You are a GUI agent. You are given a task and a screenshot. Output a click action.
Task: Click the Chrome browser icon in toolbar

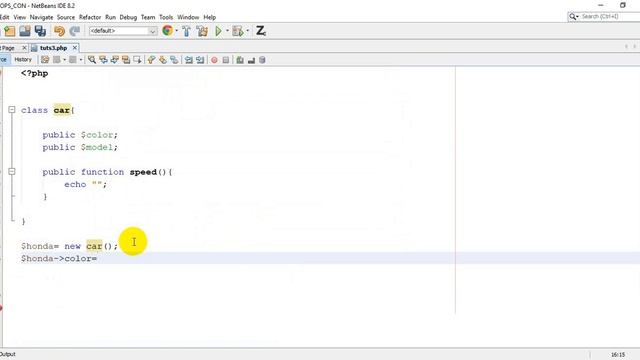pos(167,31)
